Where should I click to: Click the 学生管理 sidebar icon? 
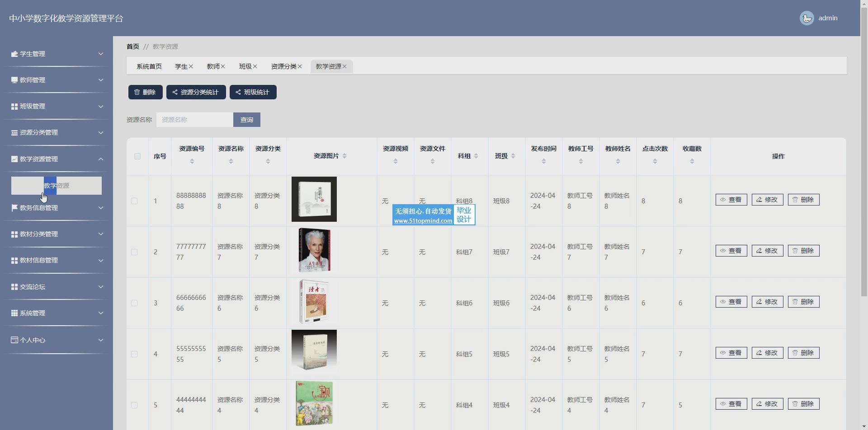click(14, 54)
